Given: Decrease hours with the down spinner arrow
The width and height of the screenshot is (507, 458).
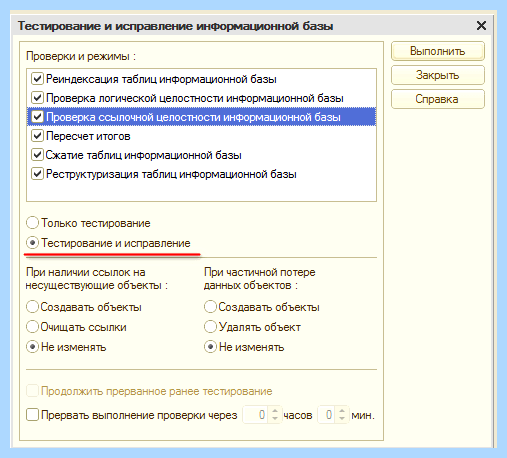Looking at the screenshot, I should coord(275,419).
